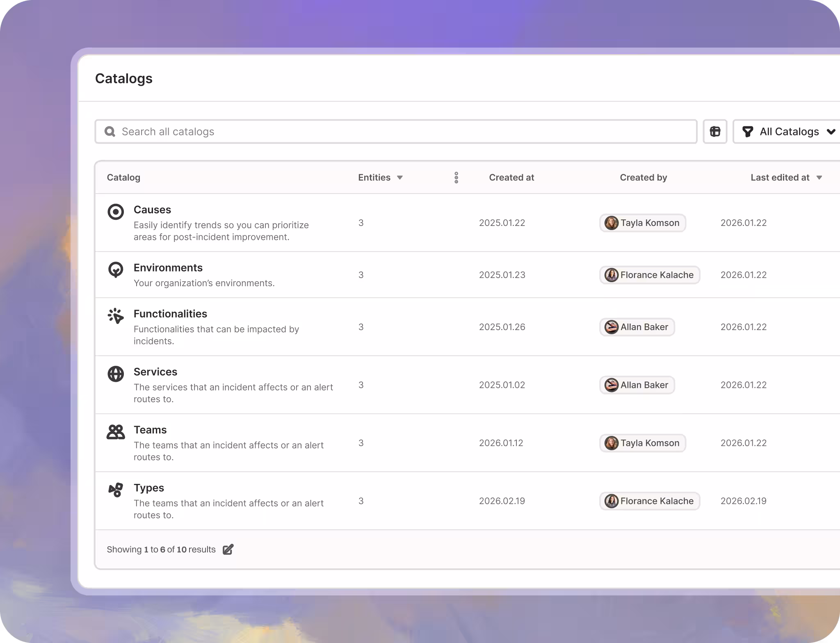Open the Functionalities catalog
Image resolution: width=840 pixels, height=643 pixels.
[x=170, y=314]
